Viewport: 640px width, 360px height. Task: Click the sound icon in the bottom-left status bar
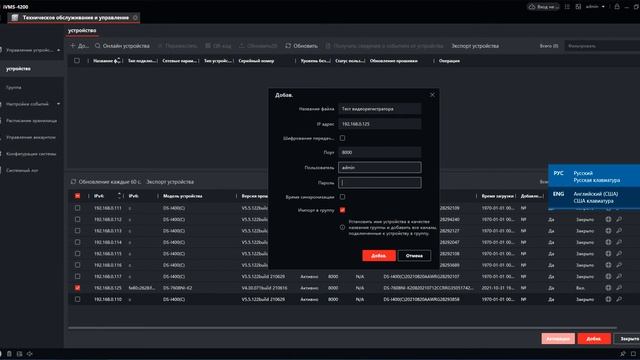click(x=29, y=354)
